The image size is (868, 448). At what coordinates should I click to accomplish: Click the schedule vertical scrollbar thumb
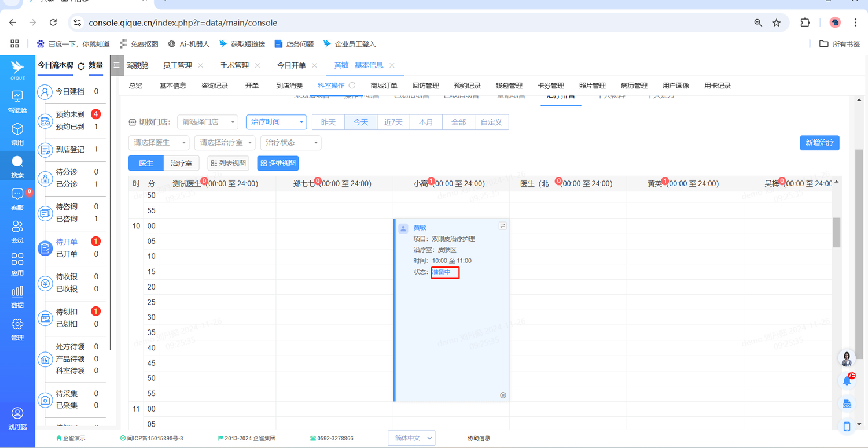(836, 232)
